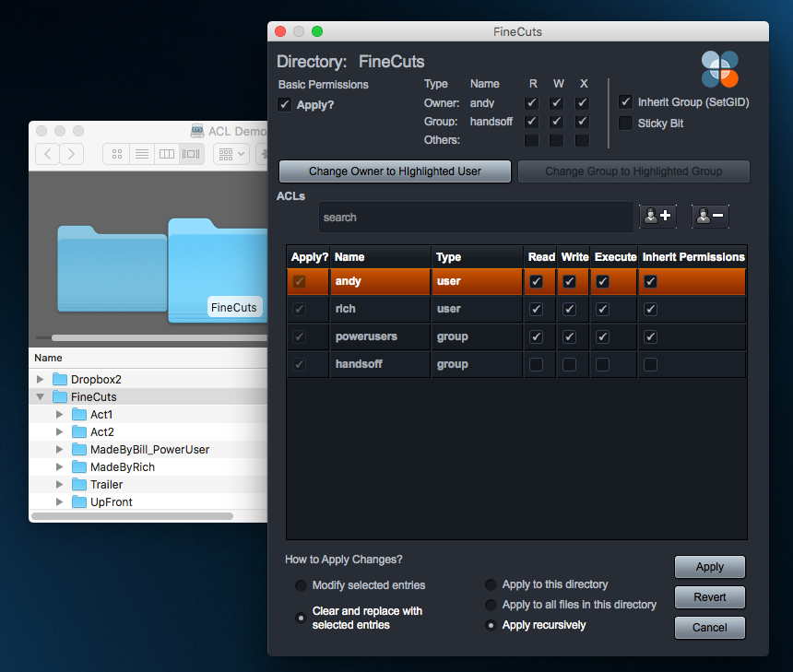Switch Finder to icon view
Viewport: 793px width, 672px height.
118,154
